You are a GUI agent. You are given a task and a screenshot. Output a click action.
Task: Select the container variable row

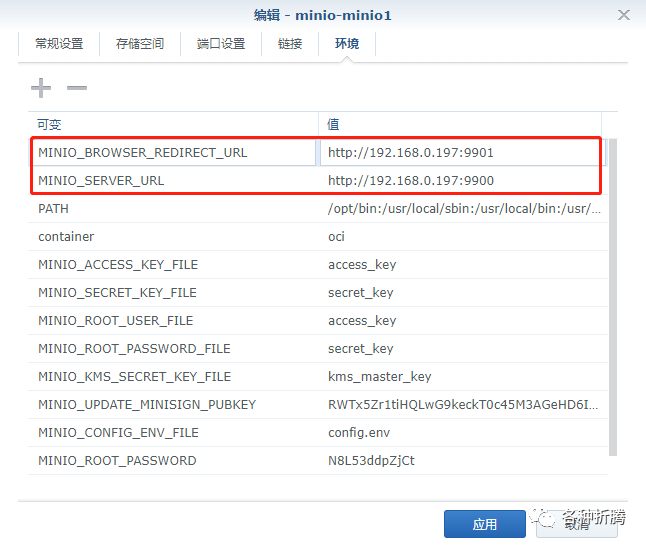pos(318,237)
